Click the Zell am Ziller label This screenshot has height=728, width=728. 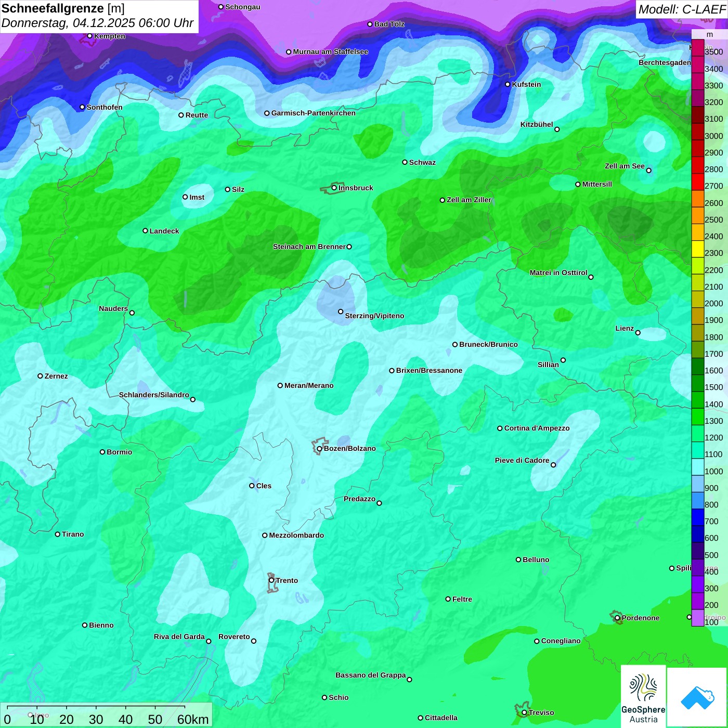(469, 200)
